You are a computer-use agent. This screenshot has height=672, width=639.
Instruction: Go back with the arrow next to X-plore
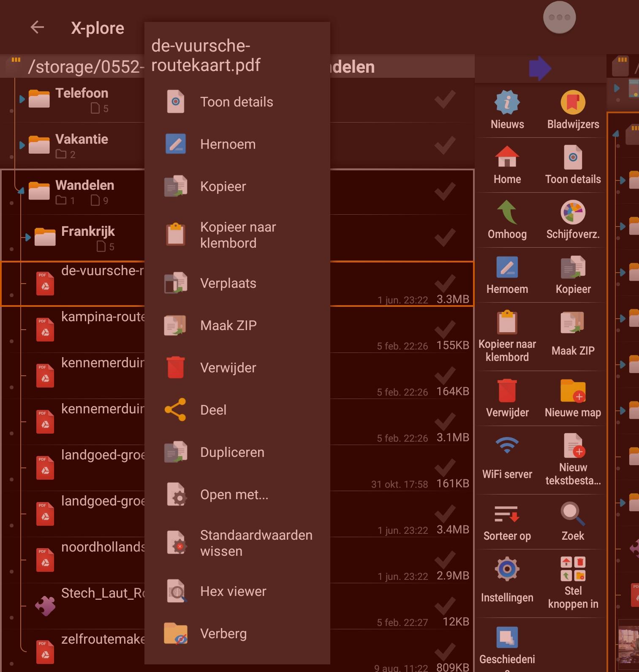38,27
